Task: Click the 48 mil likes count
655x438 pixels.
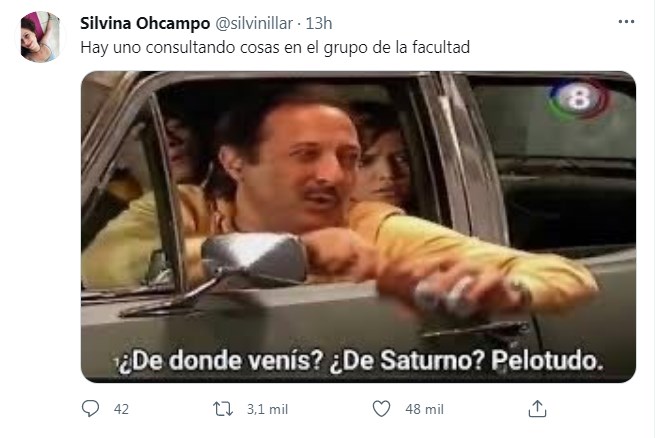Action: click(x=424, y=409)
